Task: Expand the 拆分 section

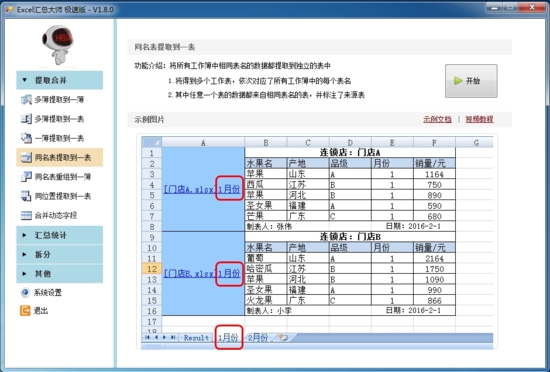Action: tap(60, 255)
